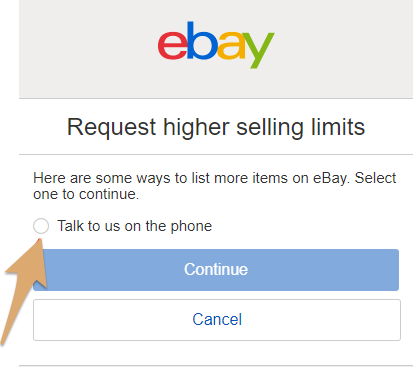Choose the phone contact option circle
The width and height of the screenshot is (413, 367).
click(41, 226)
